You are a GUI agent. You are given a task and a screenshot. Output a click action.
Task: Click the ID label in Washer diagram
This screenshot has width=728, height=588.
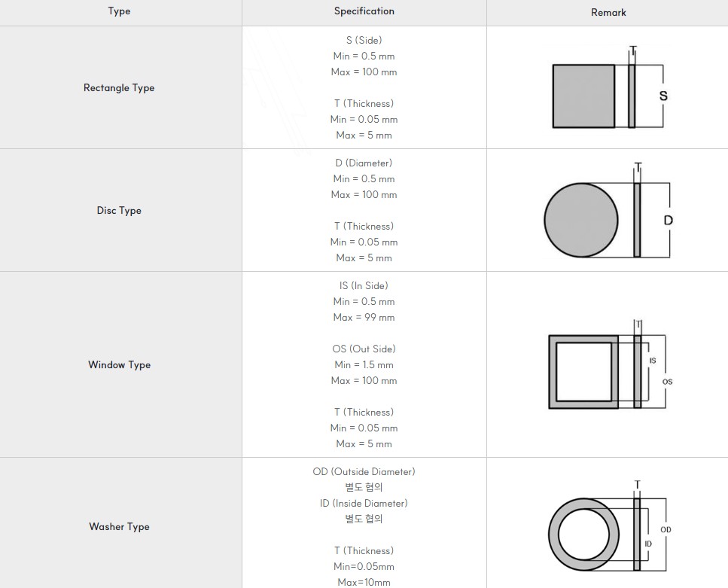(648, 544)
